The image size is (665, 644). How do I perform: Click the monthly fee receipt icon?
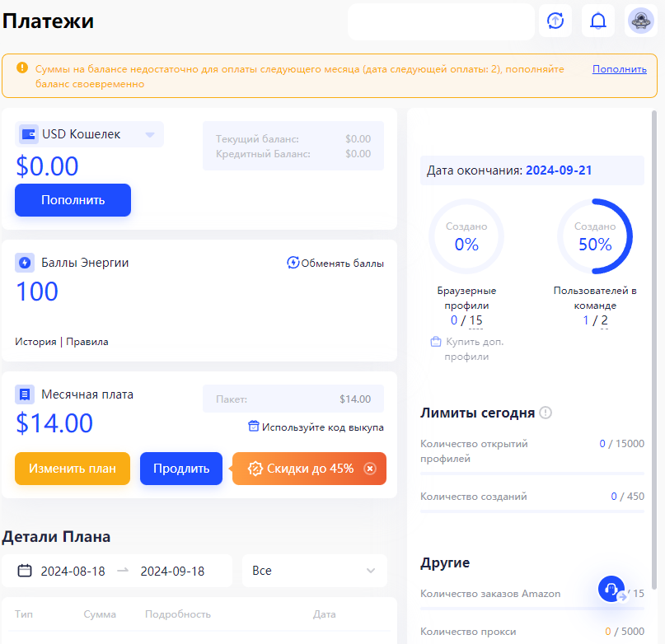(25, 394)
